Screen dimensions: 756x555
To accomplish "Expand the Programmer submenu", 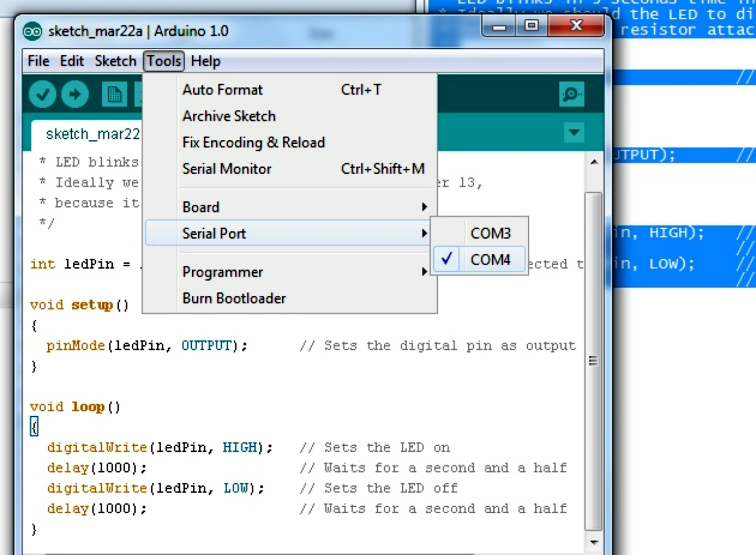I will (x=290, y=272).
